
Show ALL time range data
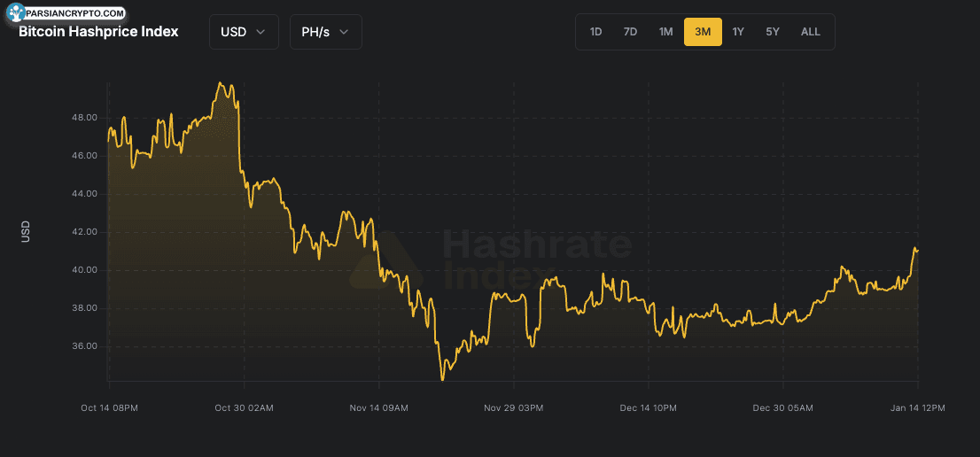811,32
